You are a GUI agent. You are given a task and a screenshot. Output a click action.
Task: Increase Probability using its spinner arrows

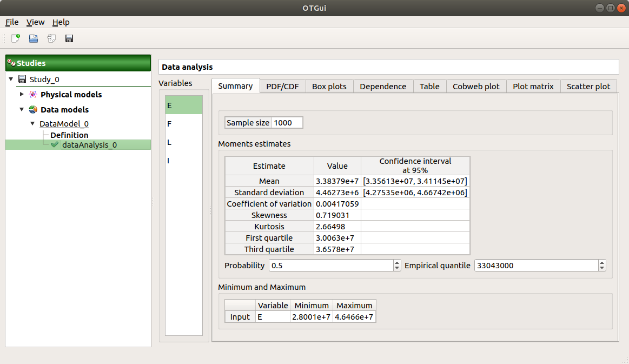click(396, 263)
